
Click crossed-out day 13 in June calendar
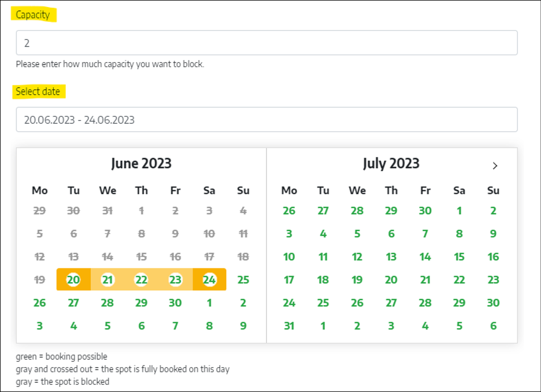point(73,257)
